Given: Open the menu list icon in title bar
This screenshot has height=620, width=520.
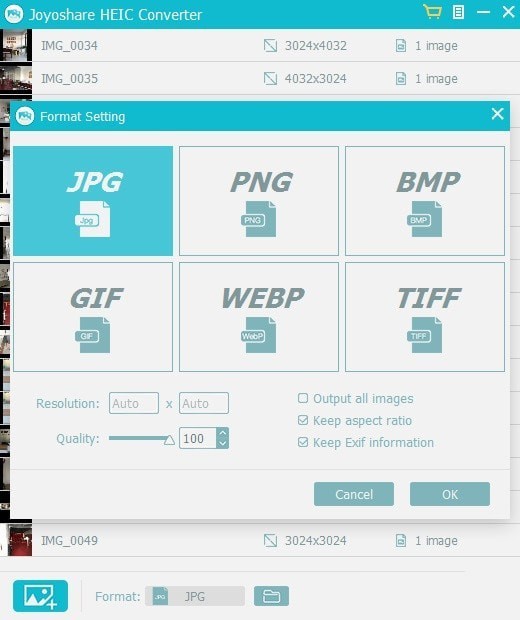Looking at the screenshot, I should (x=458, y=12).
